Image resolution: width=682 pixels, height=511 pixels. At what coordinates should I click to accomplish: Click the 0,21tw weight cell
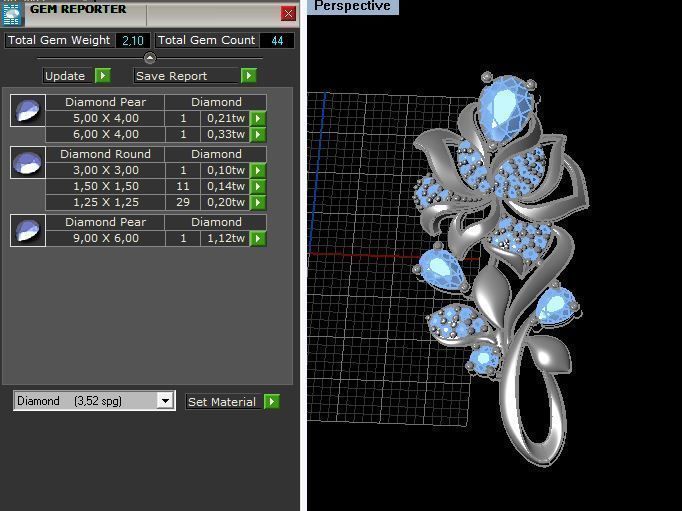225,118
